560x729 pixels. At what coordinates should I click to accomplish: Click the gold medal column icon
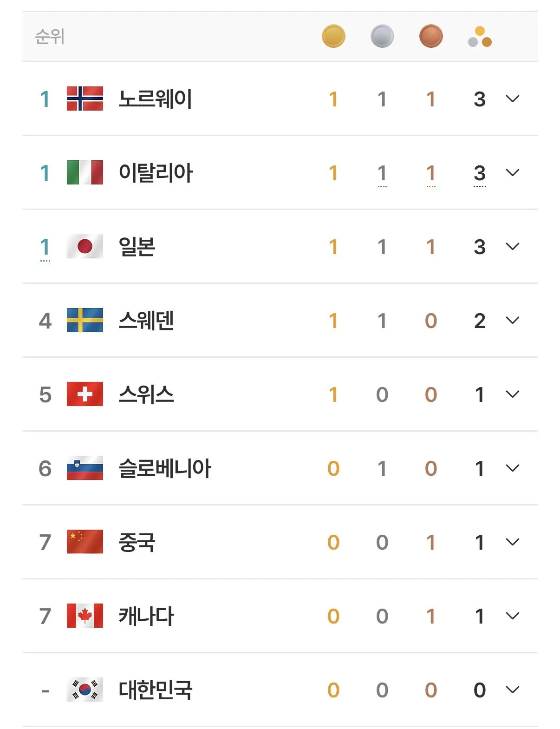tap(333, 36)
